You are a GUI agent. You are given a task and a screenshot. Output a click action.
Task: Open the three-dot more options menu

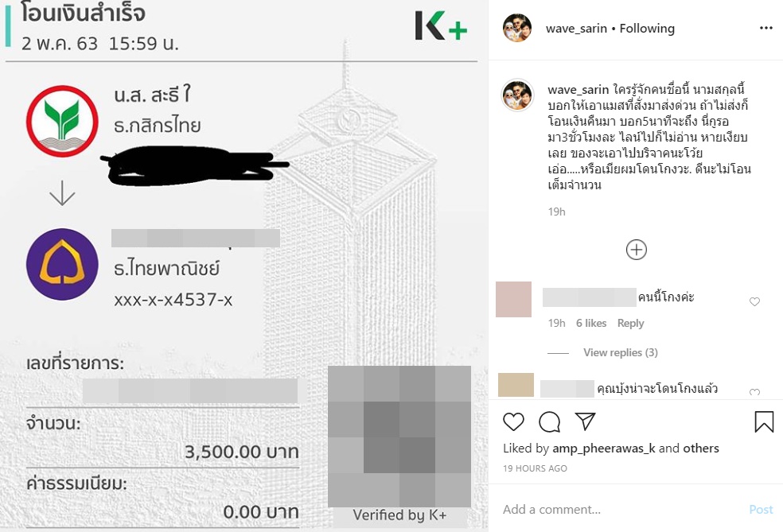pyautogui.click(x=766, y=28)
